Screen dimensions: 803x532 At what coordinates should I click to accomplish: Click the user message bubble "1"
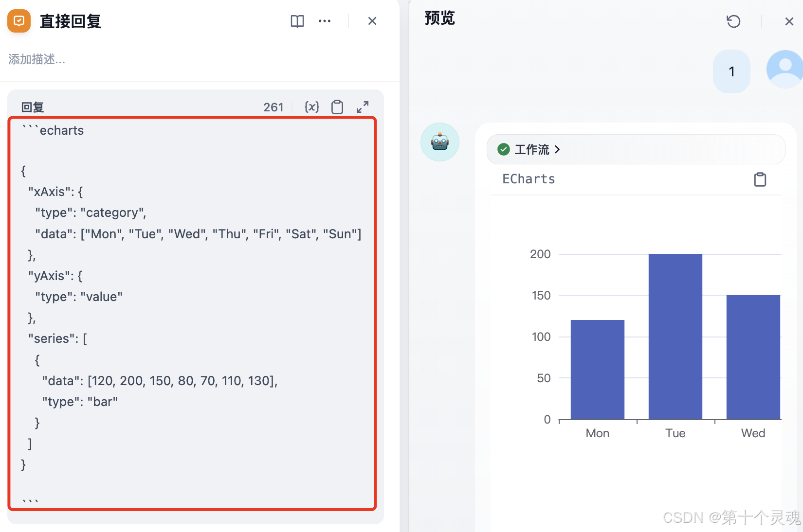731,71
